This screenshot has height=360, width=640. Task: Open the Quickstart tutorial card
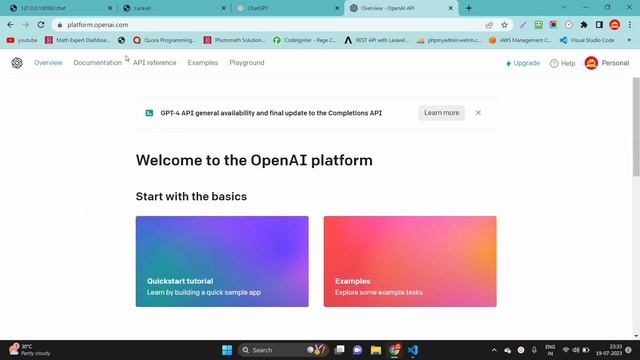222,261
